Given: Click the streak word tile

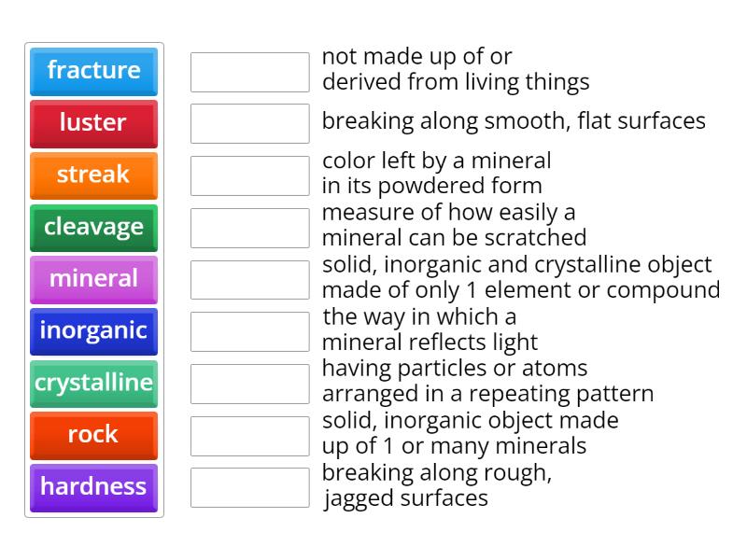Looking at the screenshot, I should click(x=93, y=175).
